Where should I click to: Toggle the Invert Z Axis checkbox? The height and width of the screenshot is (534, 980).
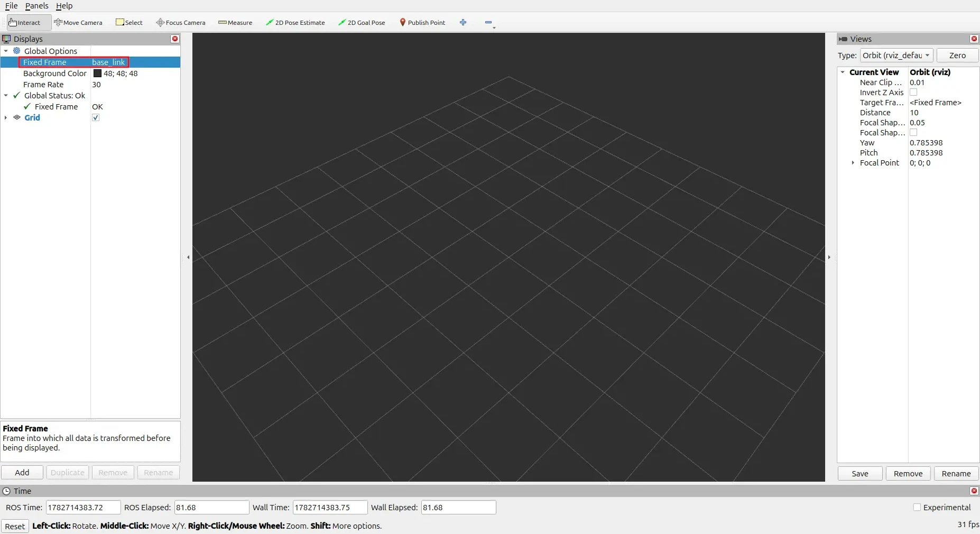(913, 92)
